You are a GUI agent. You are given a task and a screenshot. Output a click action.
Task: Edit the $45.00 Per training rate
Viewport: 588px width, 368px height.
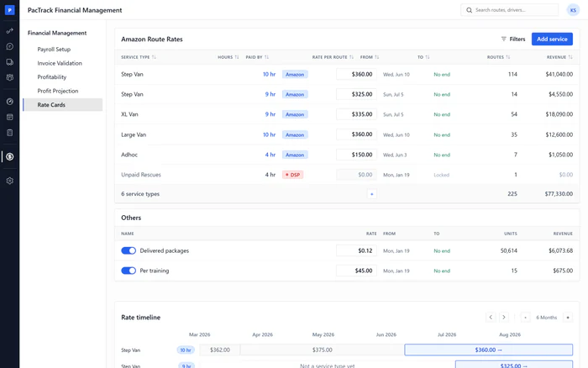tap(356, 271)
